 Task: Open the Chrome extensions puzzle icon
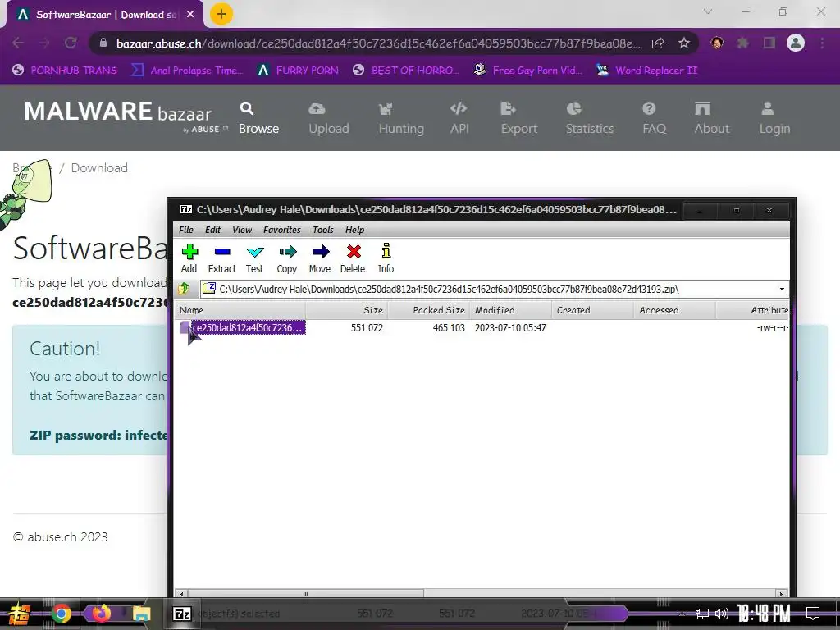(743, 43)
